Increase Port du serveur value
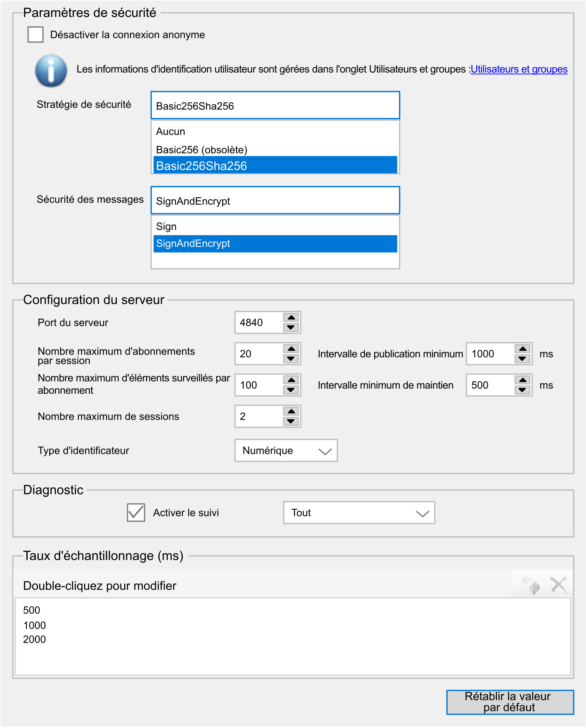 click(291, 317)
